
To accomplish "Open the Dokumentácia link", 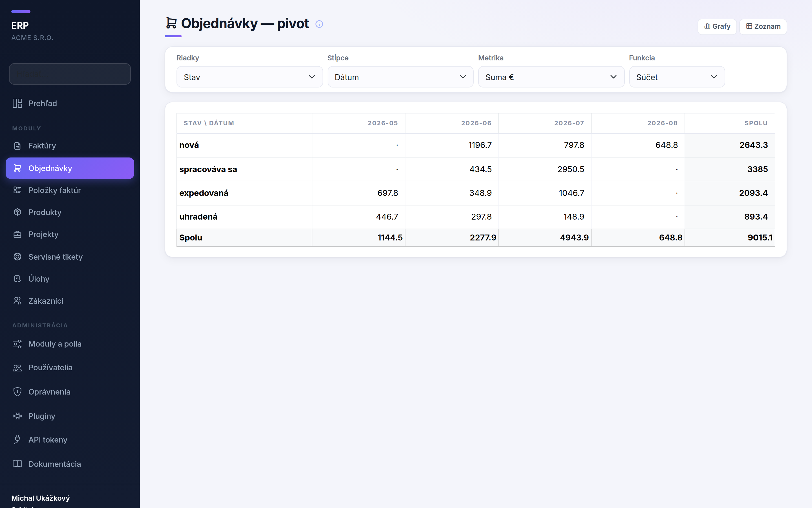I will 70,464.
